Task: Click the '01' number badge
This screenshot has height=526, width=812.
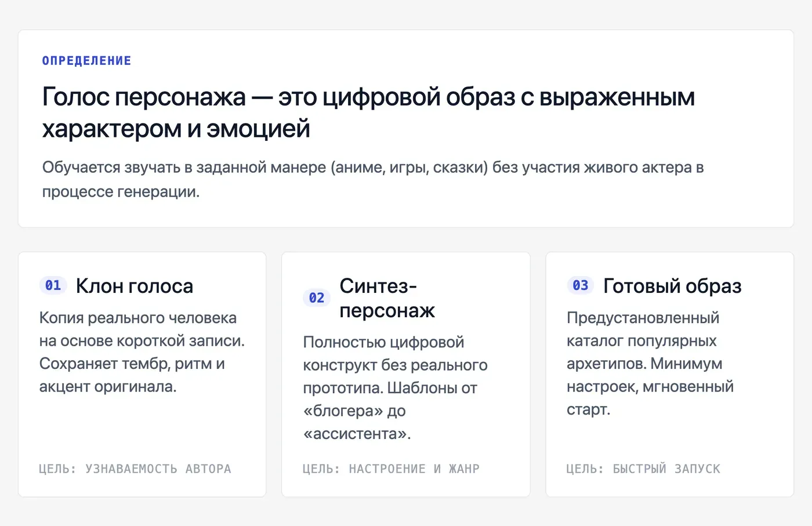Action: 53,285
